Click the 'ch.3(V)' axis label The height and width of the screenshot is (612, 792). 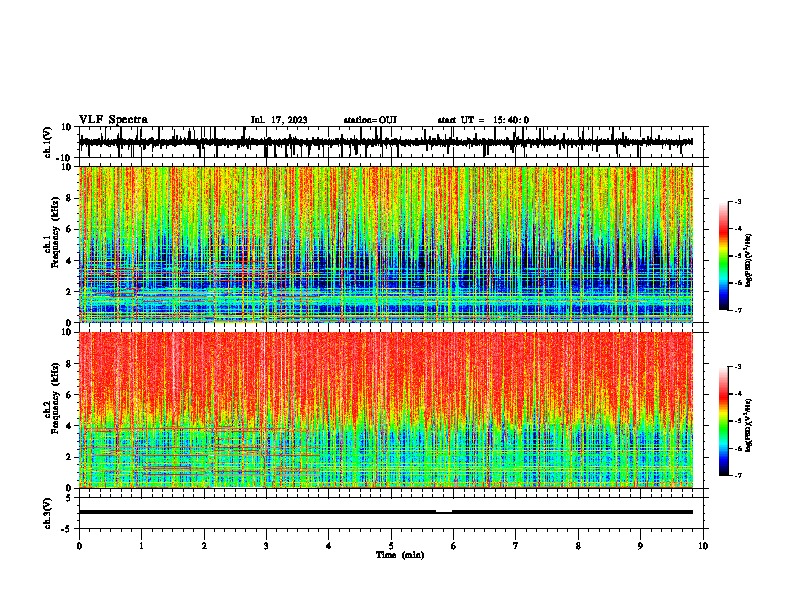pyautogui.click(x=48, y=513)
